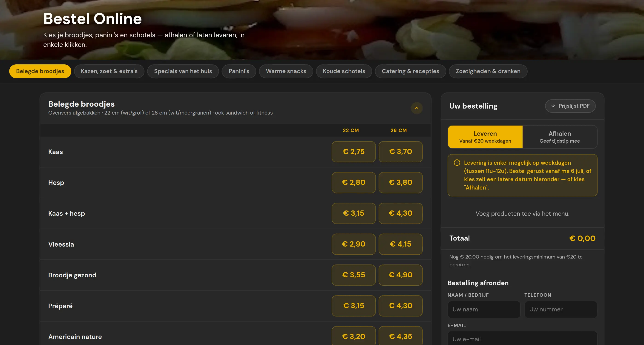This screenshot has width=644, height=345.
Task: Focus the Uw naam input field
Action: coord(484,310)
